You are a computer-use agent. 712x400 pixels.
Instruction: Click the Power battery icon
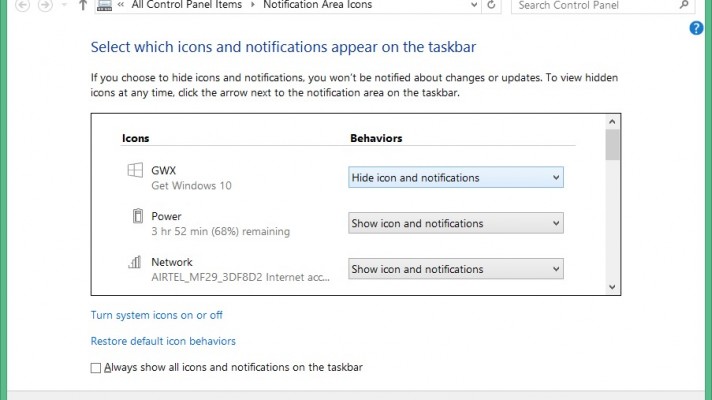[136, 217]
